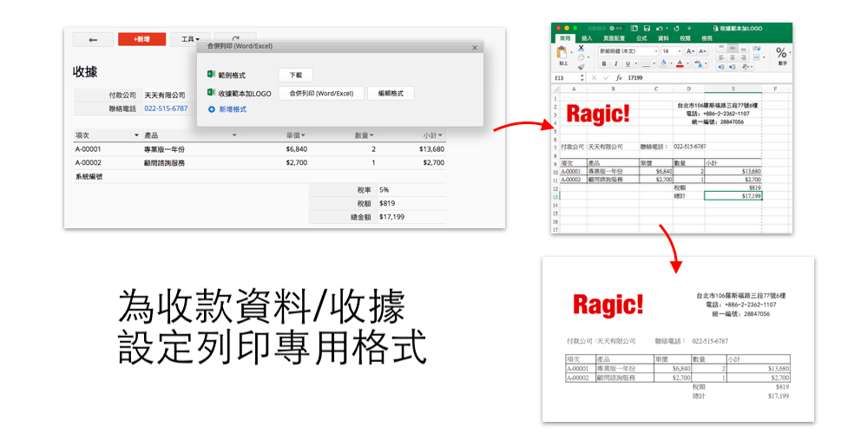Click the Wrap Text icon in Excel
The width and height of the screenshot is (868, 434).
click(757, 48)
